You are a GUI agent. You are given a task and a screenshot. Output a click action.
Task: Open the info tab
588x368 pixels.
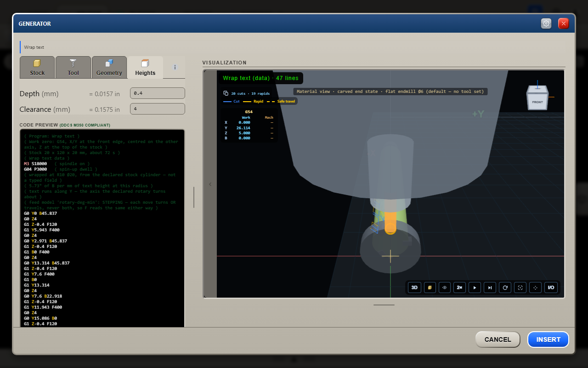click(175, 67)
